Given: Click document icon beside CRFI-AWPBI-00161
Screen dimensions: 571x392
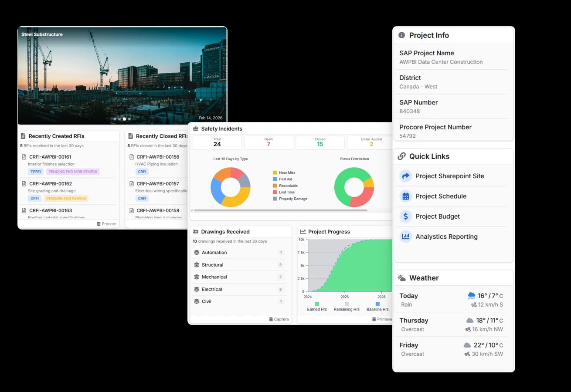Looking at the screenshot, I should 24,157.
